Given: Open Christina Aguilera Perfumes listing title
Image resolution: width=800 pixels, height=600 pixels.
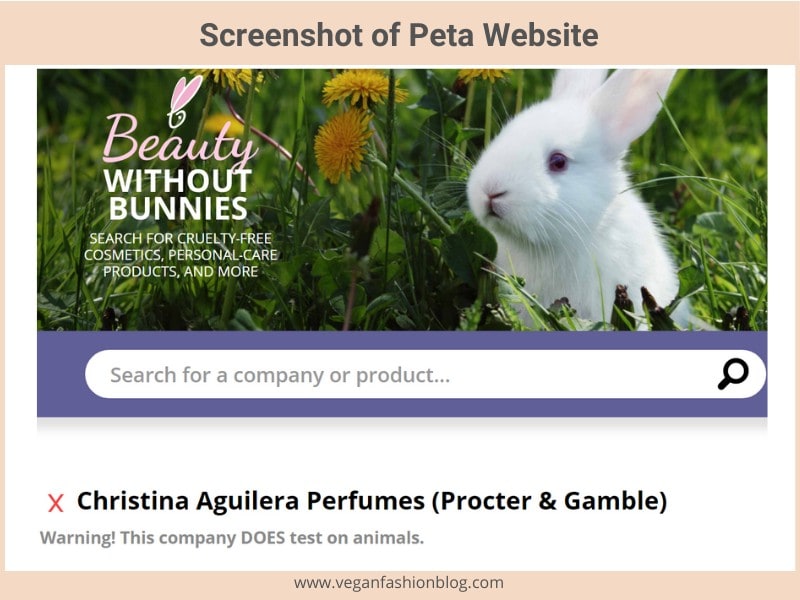Looking at the screenshot, I should [x=371, y=501].
